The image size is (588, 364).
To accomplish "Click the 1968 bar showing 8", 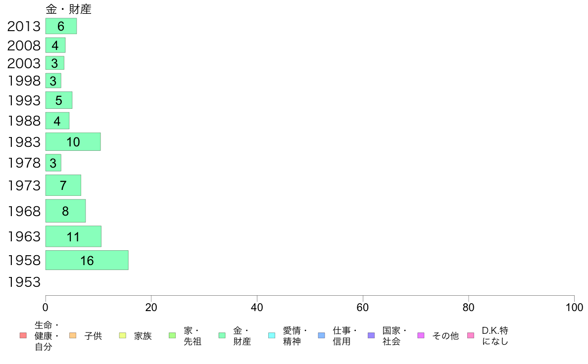I will [x=66, y=211].
